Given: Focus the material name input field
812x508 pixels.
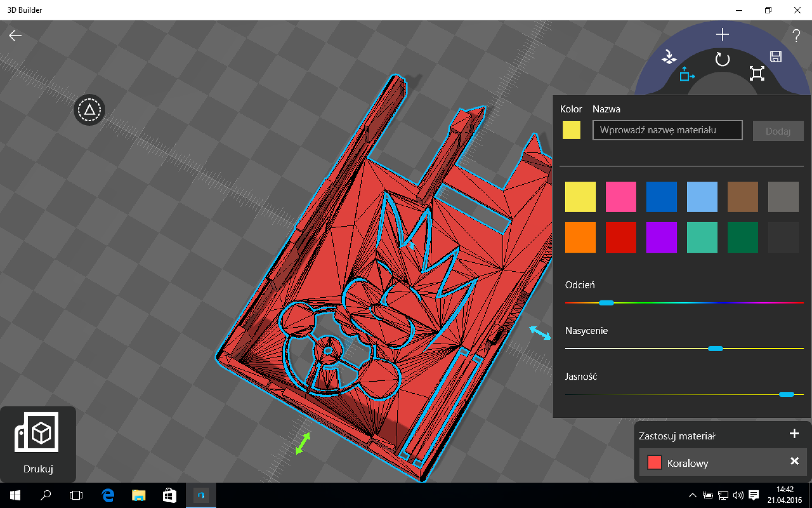Looking at the screenshot, I should click(x=667, y=130).
